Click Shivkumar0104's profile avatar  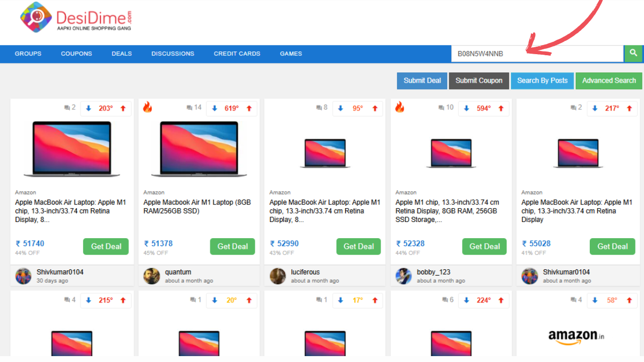[23, 276]
